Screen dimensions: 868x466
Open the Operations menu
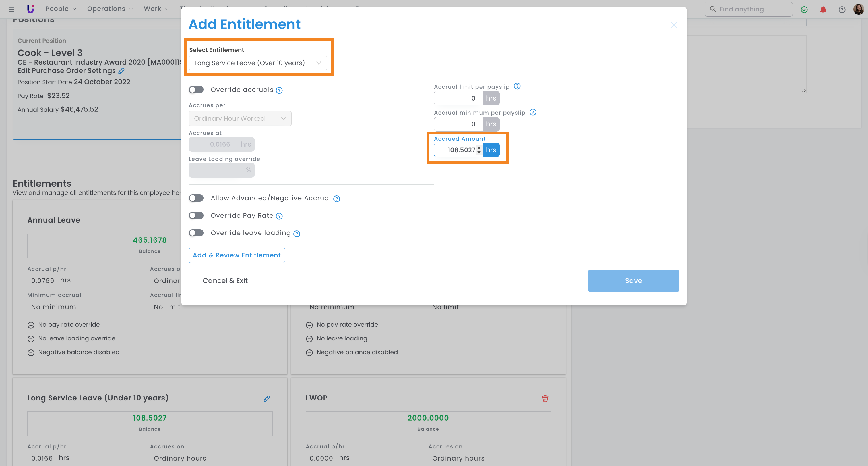(x=110, y=9)
